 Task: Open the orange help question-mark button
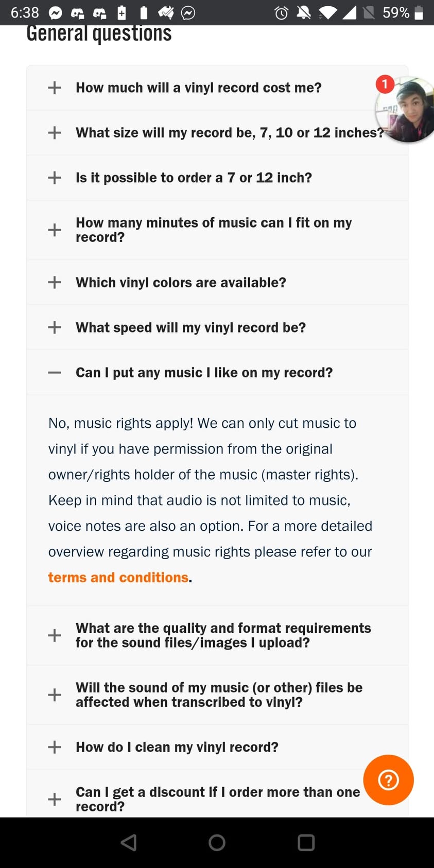click(x=388, y=780)
